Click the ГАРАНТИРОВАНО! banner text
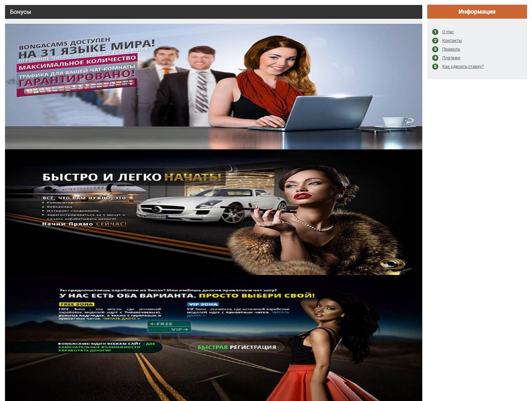Image resolution: width=532 pixels, height=401 pixels. pyautogui.click(x=77, y=79)
